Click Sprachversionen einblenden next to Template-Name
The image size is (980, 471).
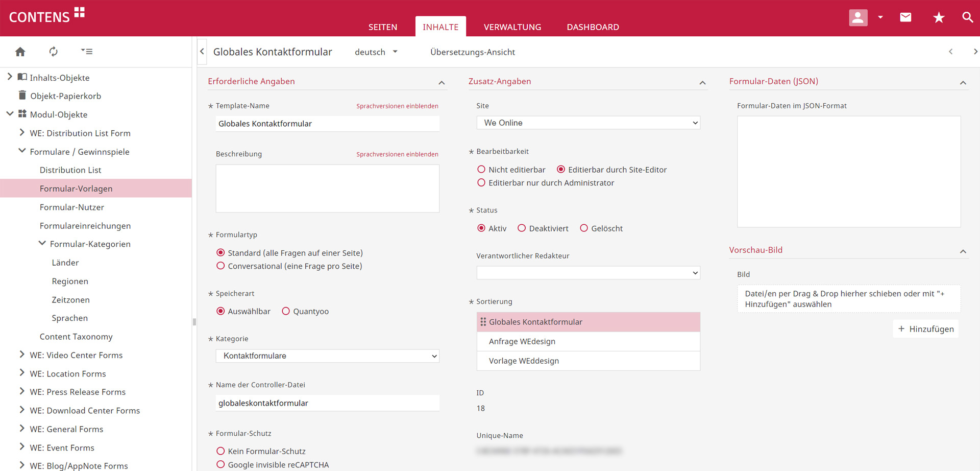pos(397,106)
